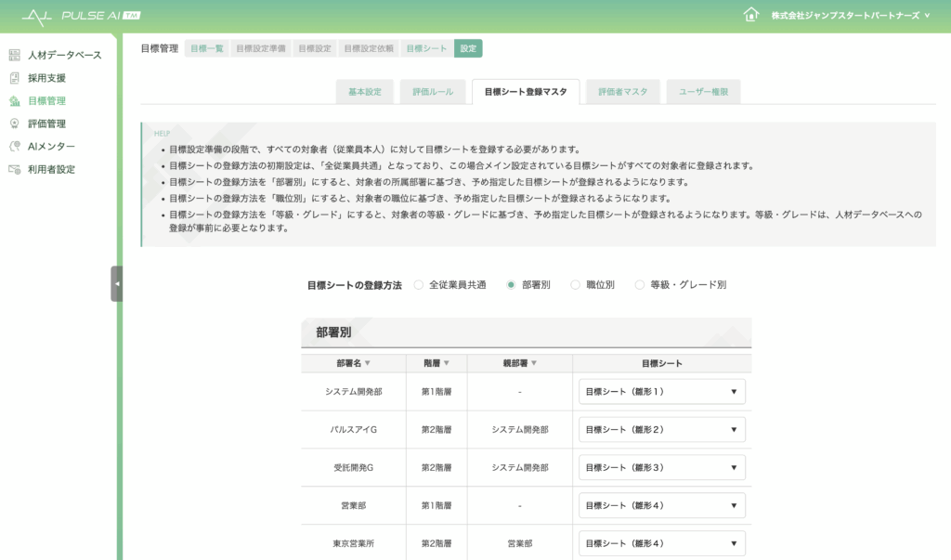Click the 利用者設定 sidebar icon

tap(14, 170)
